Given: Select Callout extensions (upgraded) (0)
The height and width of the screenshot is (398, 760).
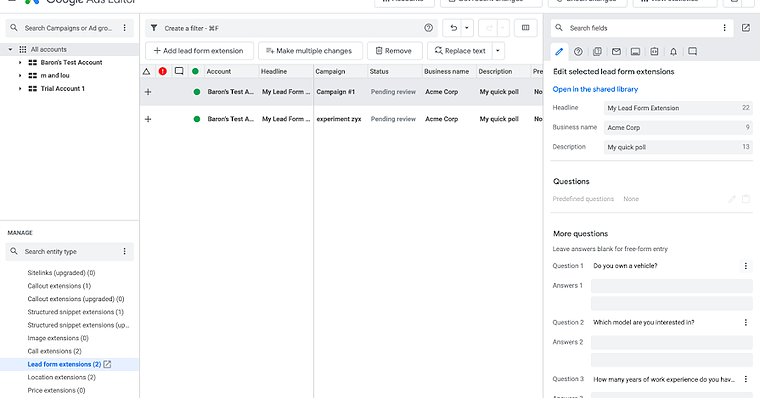Looking at the screenshot, I should pyautogui.click(x=76, y=299).
